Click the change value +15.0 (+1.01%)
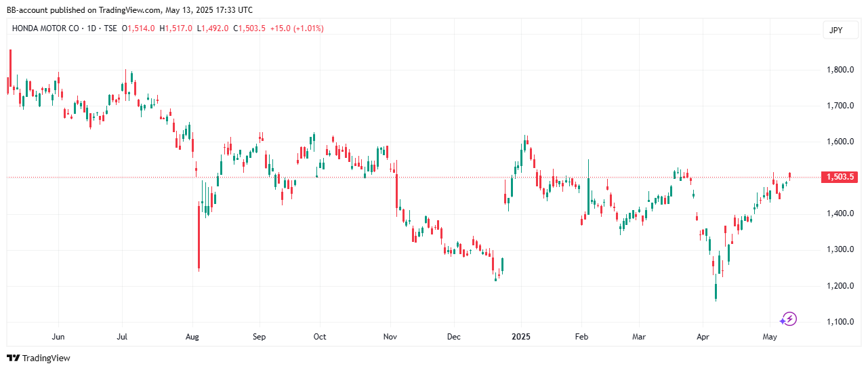 point(297,28)
